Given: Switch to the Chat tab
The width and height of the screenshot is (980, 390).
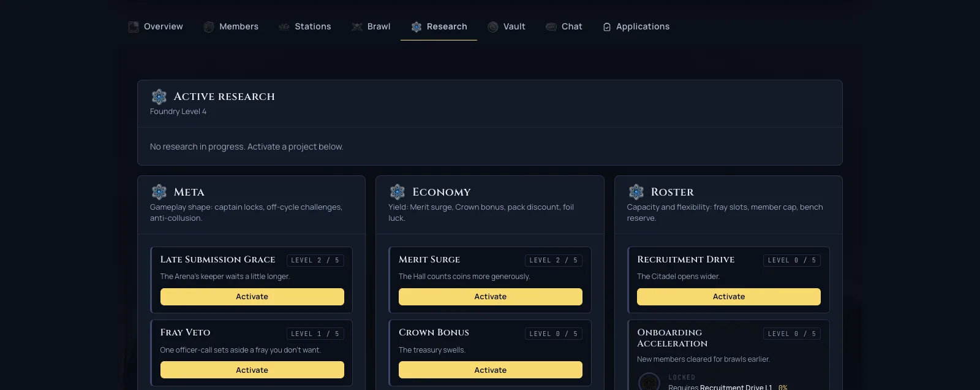Looking at the screenshot, I should pos(564,27).
